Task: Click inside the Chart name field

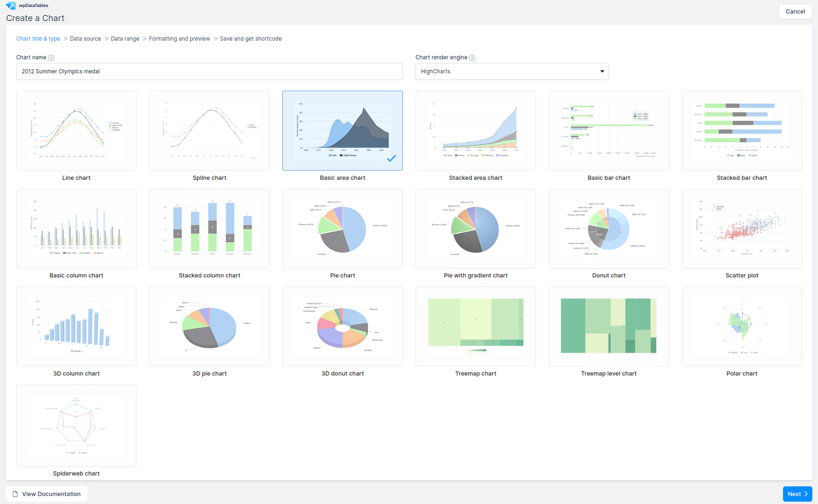Action: point(209,71)
